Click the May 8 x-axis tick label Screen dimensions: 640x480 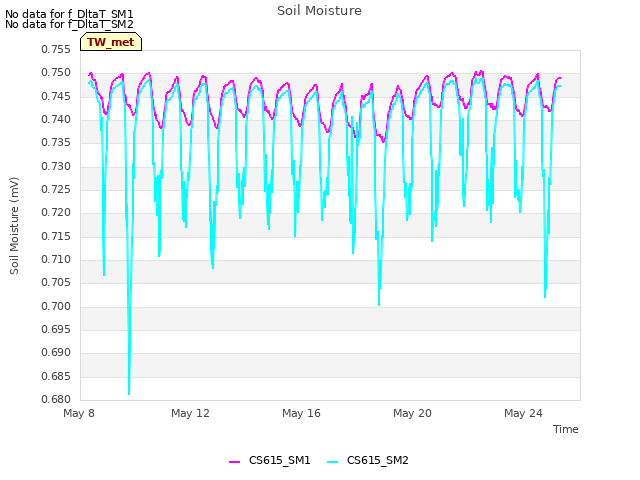pyautogui.click(x=79, y=413)
